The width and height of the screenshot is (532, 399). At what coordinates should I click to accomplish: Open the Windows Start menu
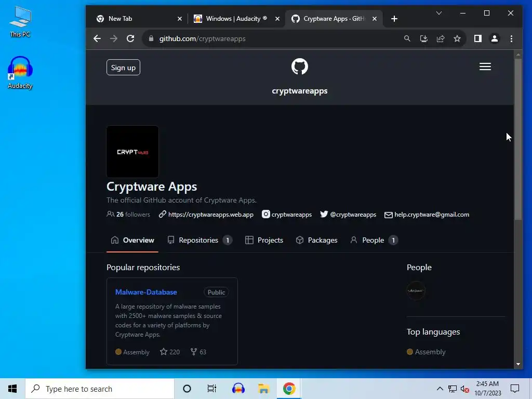12,389
